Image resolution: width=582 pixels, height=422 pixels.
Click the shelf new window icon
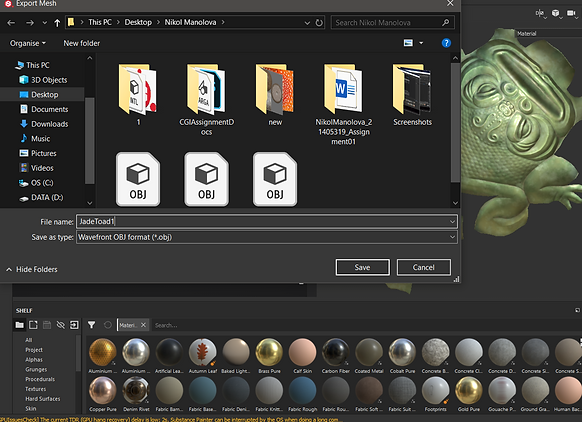pyautogui.click(x=33, y=325)
